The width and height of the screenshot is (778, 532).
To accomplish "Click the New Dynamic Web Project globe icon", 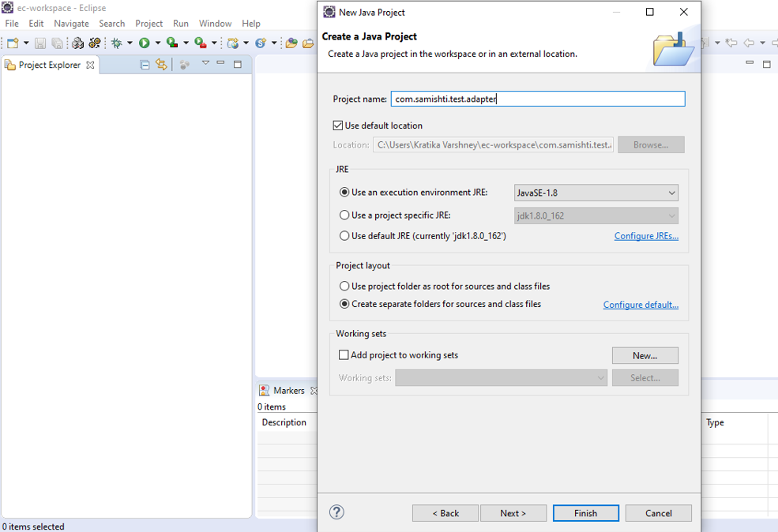I will tap(233, 43).
